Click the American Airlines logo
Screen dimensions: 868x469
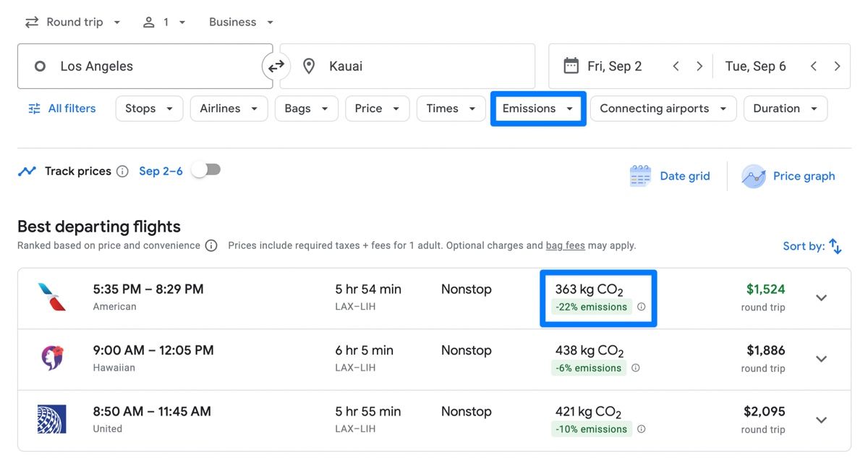(51, 297)
